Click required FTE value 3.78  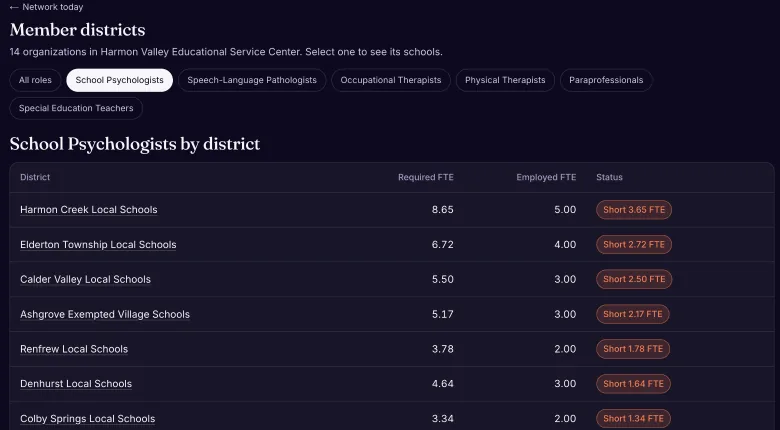click(443, 349)
